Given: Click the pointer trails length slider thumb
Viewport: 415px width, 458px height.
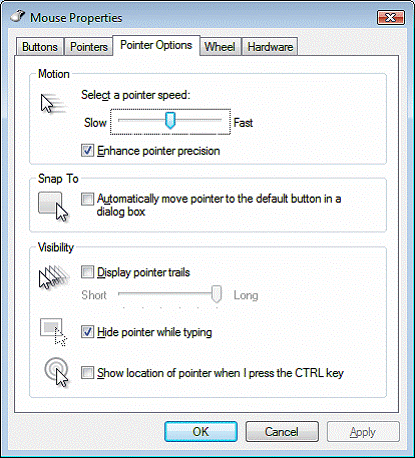Looking at the screenshot, I should [x=217, y=294].
